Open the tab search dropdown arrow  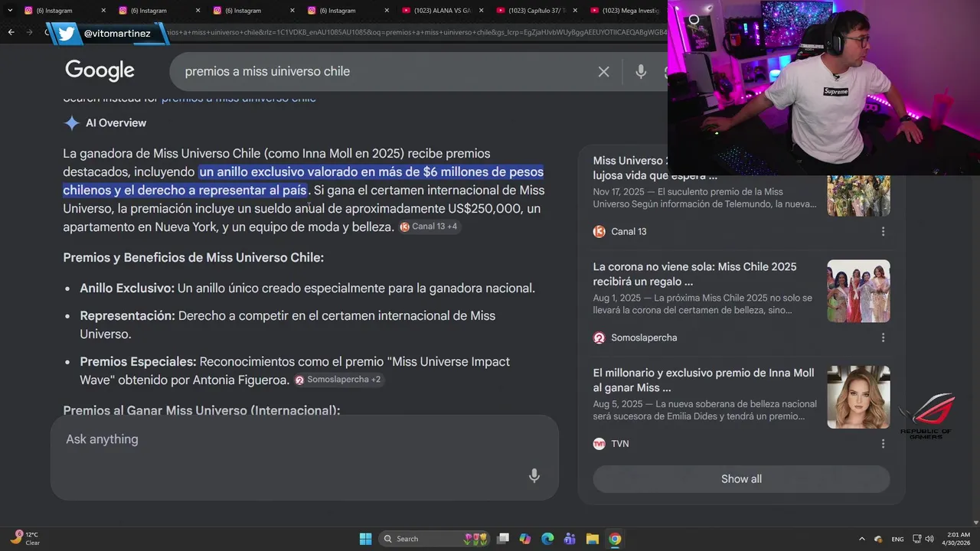[10, 10]
